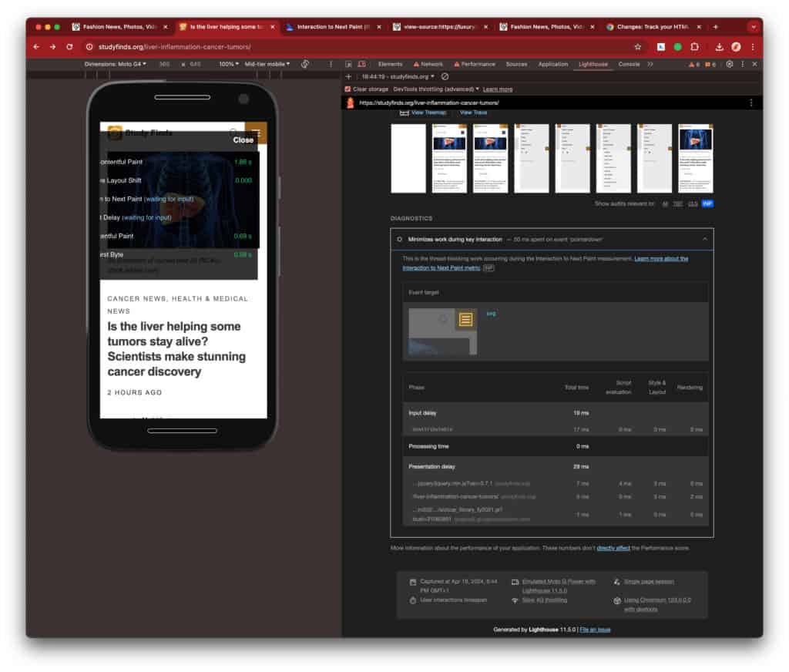Reload the page in the browser toolbar

coord(69,47)
